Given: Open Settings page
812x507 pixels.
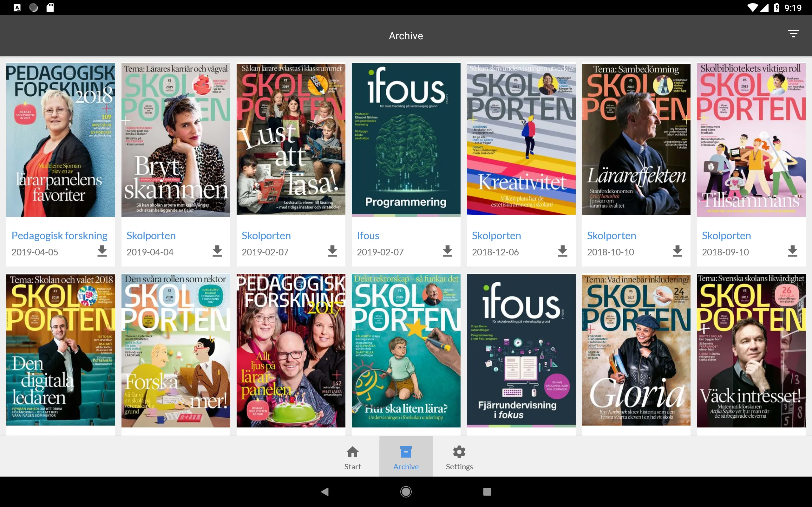Looking at the screenshot, I should coord(459,457).
